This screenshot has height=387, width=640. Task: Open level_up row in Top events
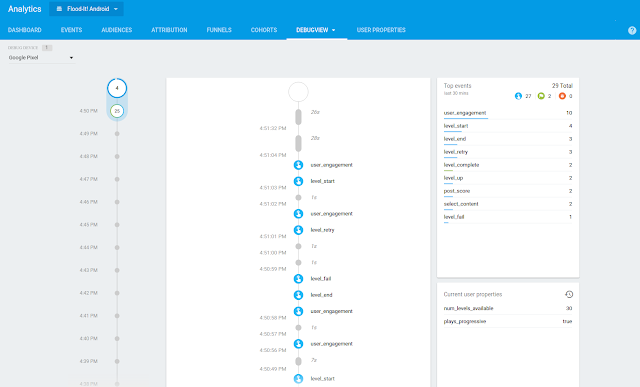tap(508, 178)
